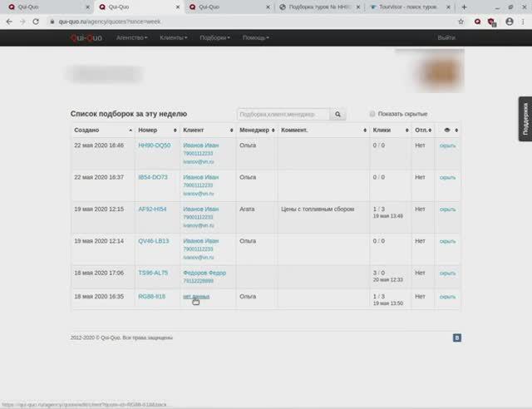Open quote RG88-II18
The width and height of the screenshot is (532, 409).
pyautogui.click(x=151, y=296)
